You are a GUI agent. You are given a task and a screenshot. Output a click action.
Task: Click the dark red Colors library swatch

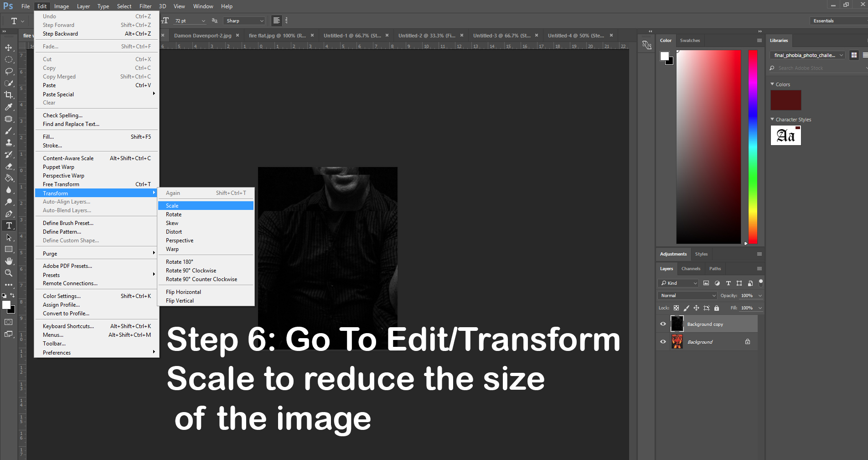coord(785,100)
